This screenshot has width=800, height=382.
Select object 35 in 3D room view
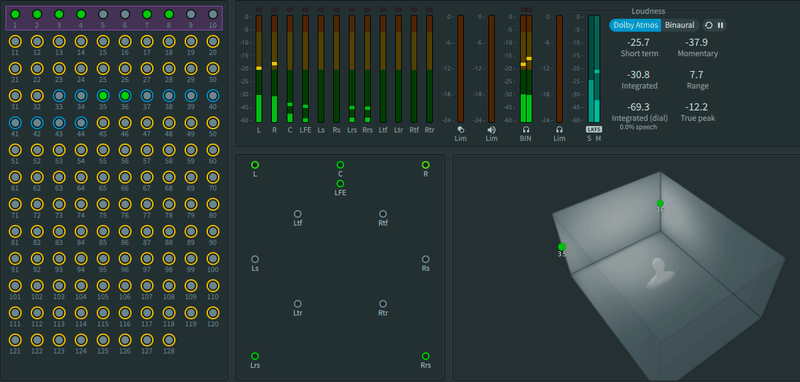tap(562, 247)
